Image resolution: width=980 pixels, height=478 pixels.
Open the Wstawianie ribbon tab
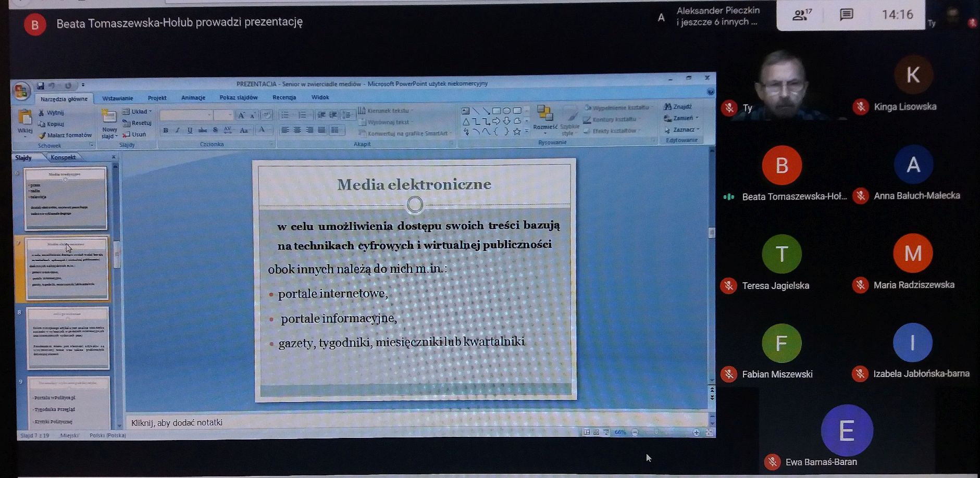[118, 98]
